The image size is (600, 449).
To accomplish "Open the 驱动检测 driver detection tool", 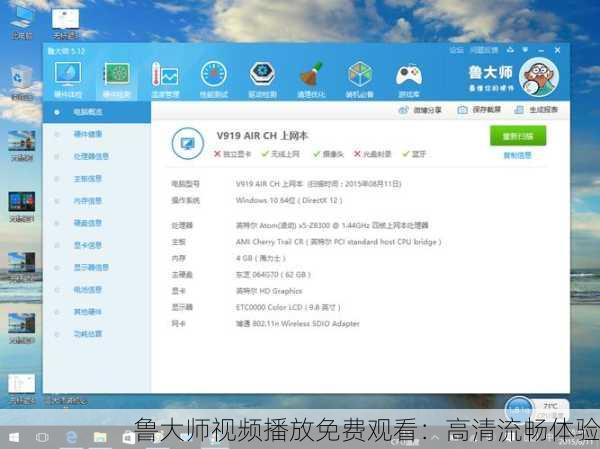I will (262, 80).
